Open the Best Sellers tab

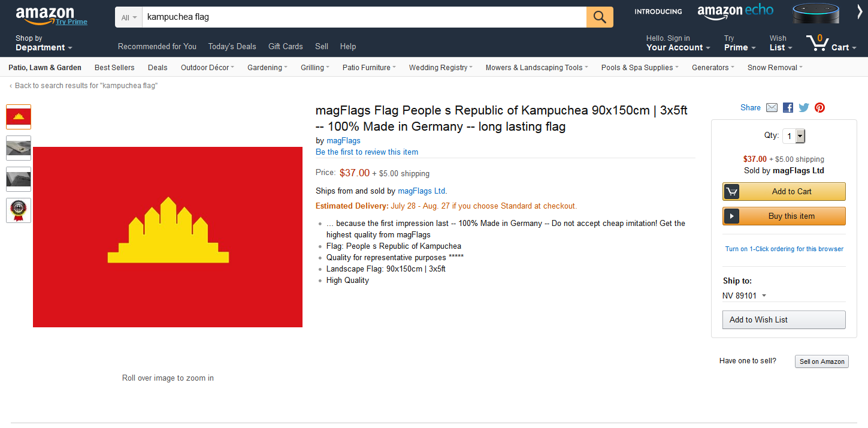pos(114,68)
